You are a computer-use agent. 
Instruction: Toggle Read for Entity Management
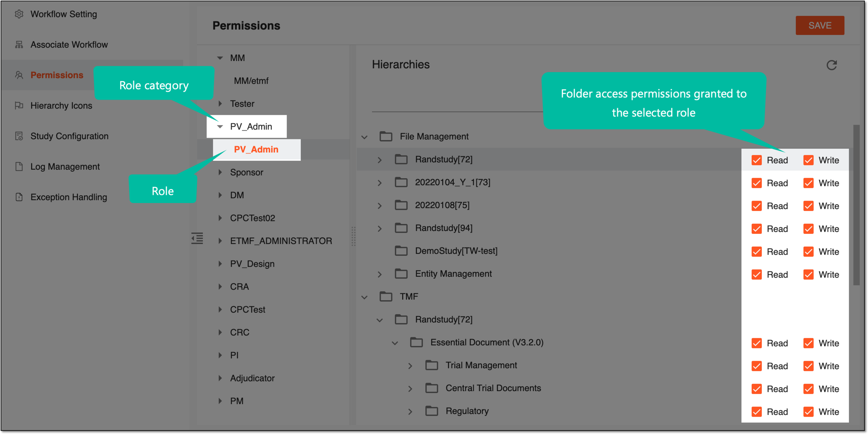point(757,275)
